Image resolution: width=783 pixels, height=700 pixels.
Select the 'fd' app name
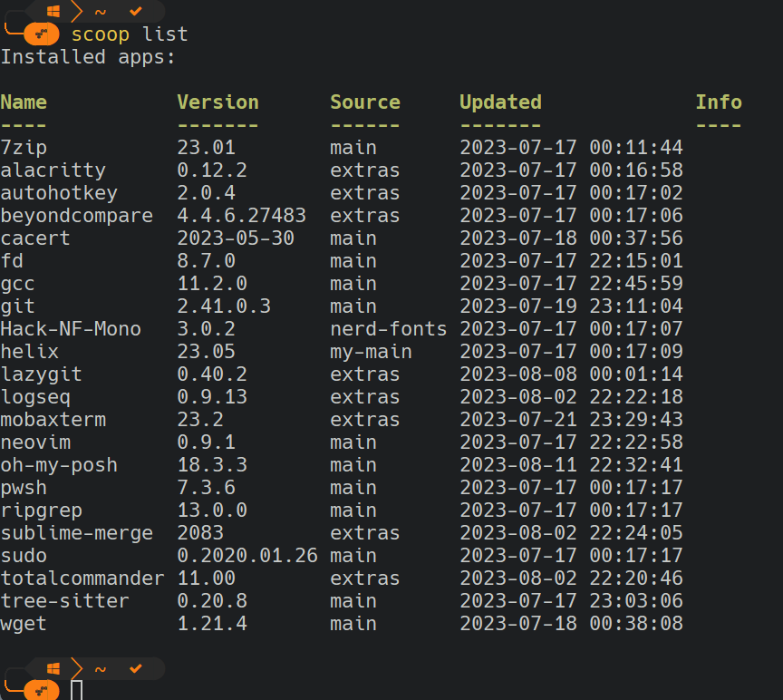pyautogui.click(x=12, y=261)
